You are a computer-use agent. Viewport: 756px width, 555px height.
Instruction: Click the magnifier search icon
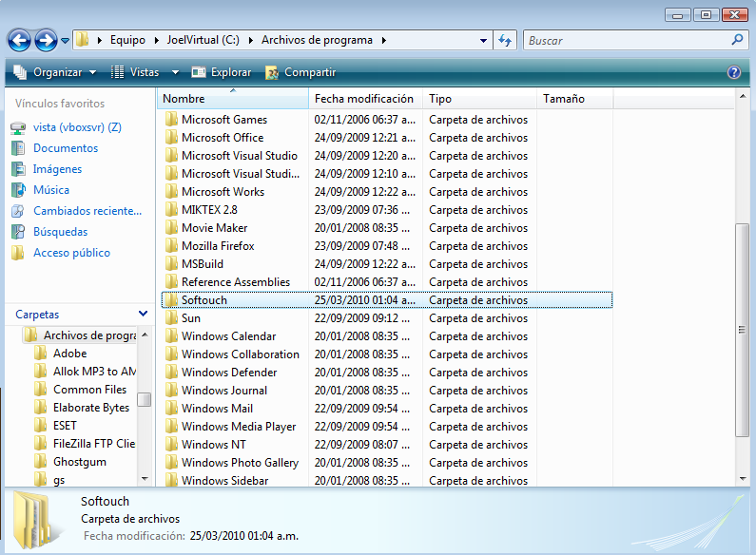[737, 40]
